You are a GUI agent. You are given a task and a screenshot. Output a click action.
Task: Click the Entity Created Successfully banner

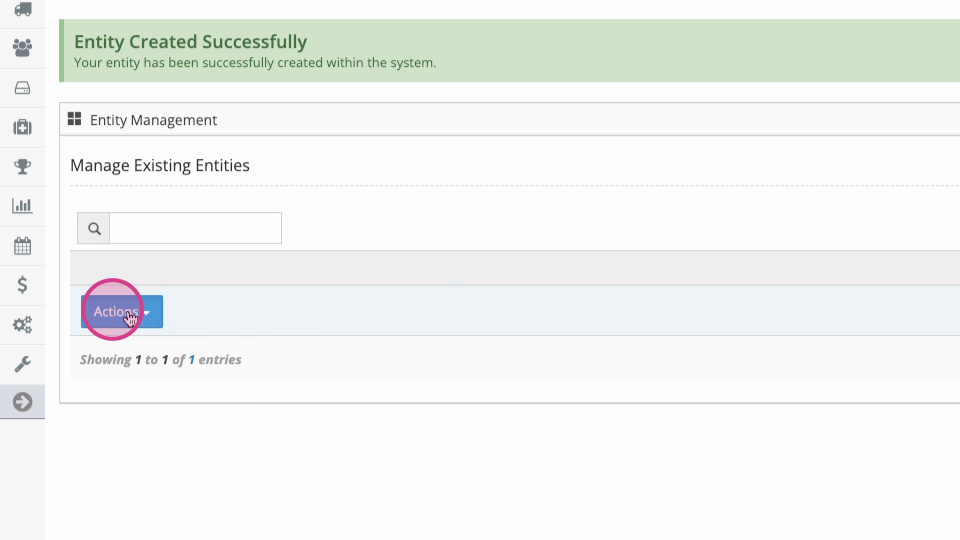tap(509, 51)
